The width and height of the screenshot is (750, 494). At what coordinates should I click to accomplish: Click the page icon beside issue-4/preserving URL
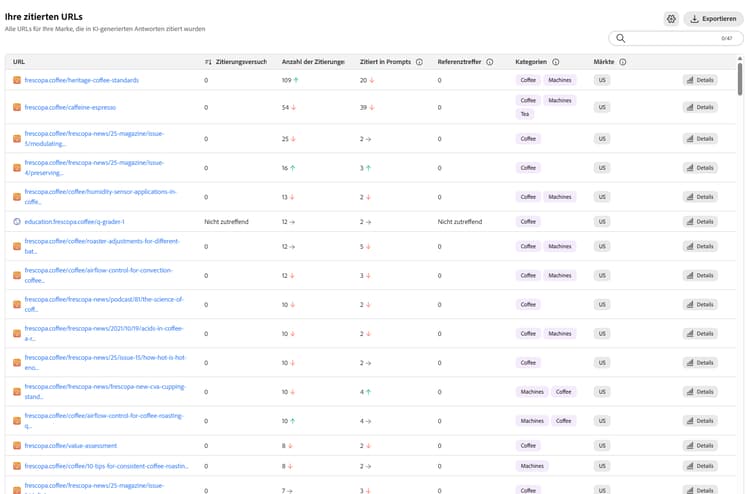(17, 168)
